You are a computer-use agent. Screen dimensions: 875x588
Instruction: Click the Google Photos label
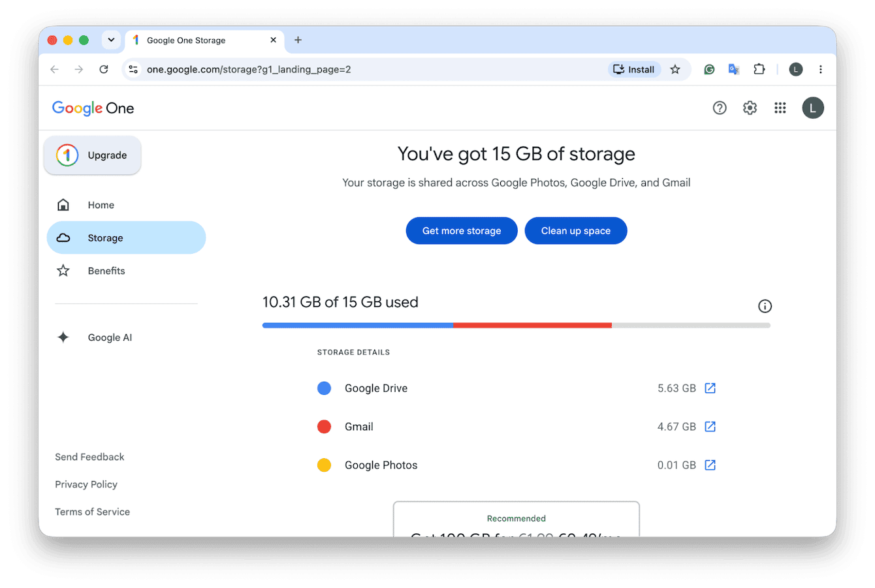pyautogui.click(x=381, y=465)
